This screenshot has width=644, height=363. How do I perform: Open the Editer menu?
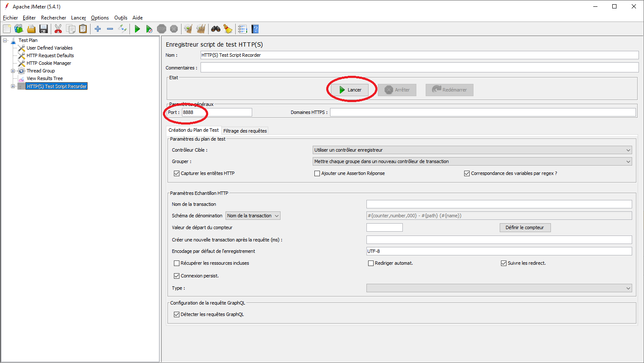coord(29,18)
